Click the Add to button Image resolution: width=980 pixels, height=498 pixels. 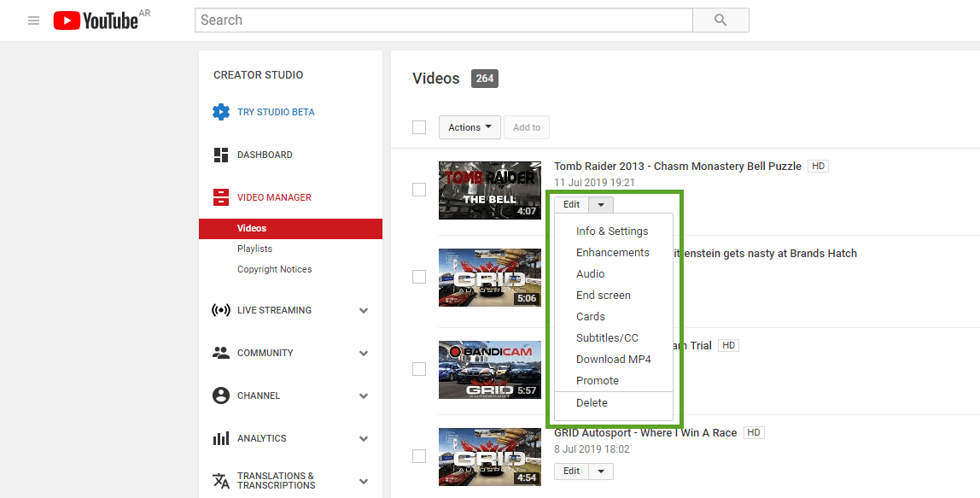[x=527, y=127]
